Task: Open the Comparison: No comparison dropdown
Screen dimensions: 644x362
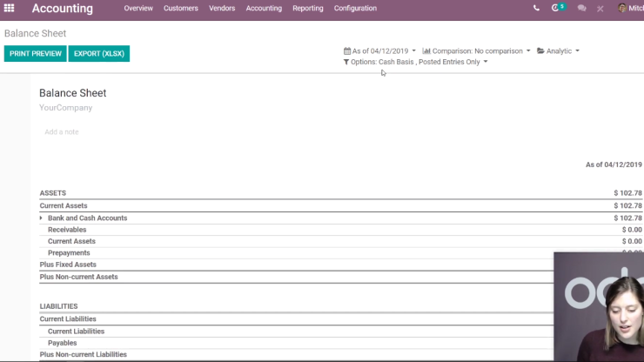Action: coord(476,51)
